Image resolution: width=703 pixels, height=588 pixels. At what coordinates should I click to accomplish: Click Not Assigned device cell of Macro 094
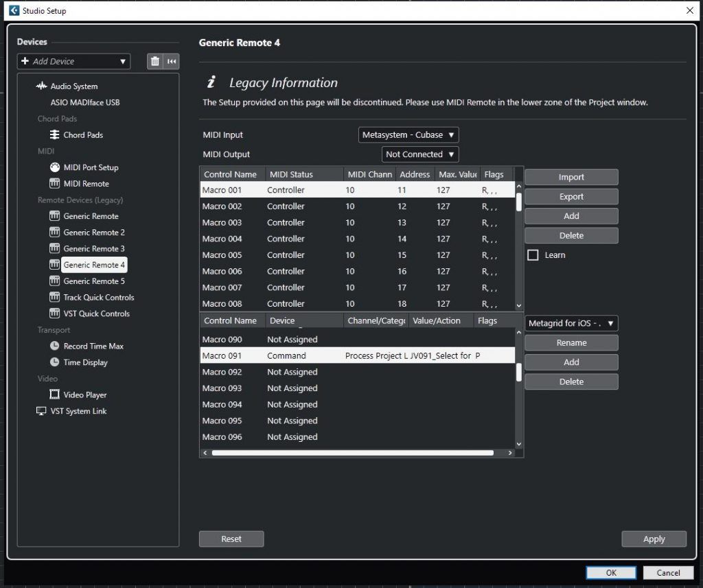tap(292, 404)
